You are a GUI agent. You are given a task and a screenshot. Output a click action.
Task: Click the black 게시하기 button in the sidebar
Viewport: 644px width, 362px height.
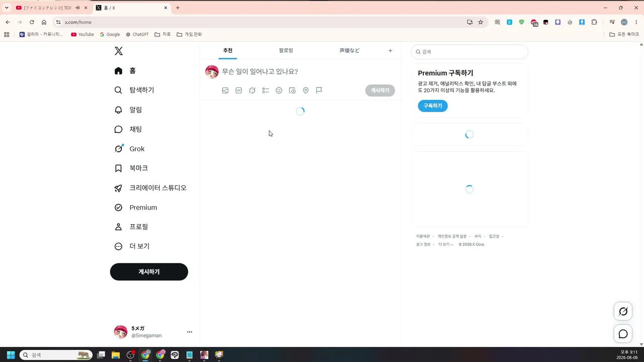click(x=149, y=272)
